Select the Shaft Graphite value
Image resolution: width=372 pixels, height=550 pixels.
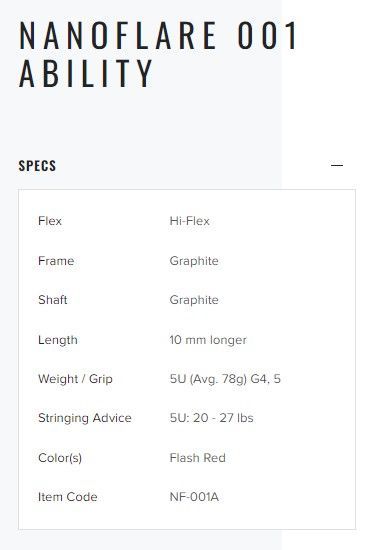coord(194,300)
